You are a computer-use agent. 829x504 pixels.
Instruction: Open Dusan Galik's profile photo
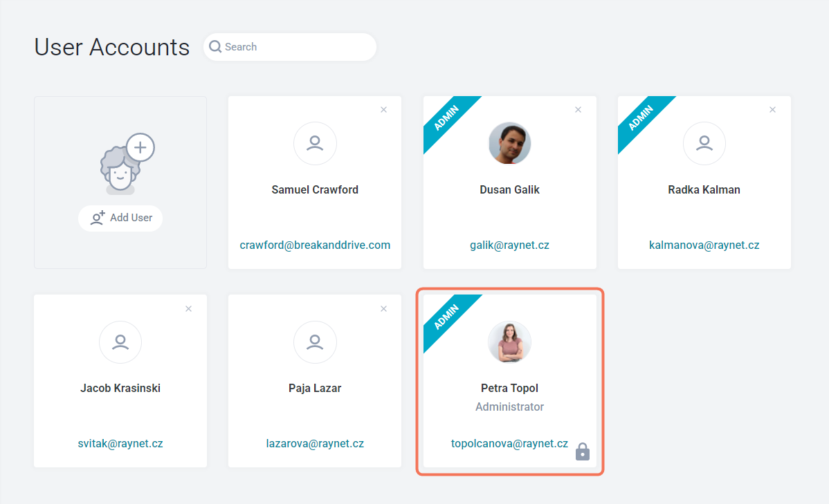tap(510, 143)
